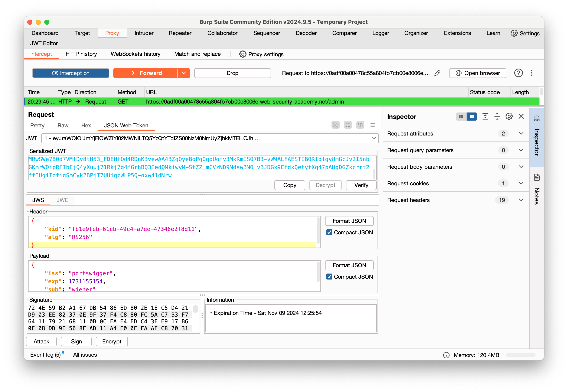Toggle hidden characters eye-slash icon in Request
Viewport: 568px width, 392px height.
tap(335, 125)
